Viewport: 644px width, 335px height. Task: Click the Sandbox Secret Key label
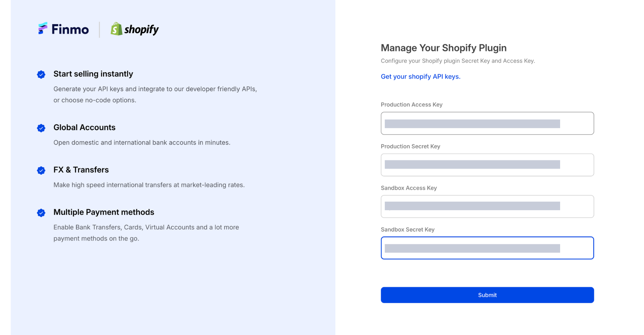tap(408, 229)
